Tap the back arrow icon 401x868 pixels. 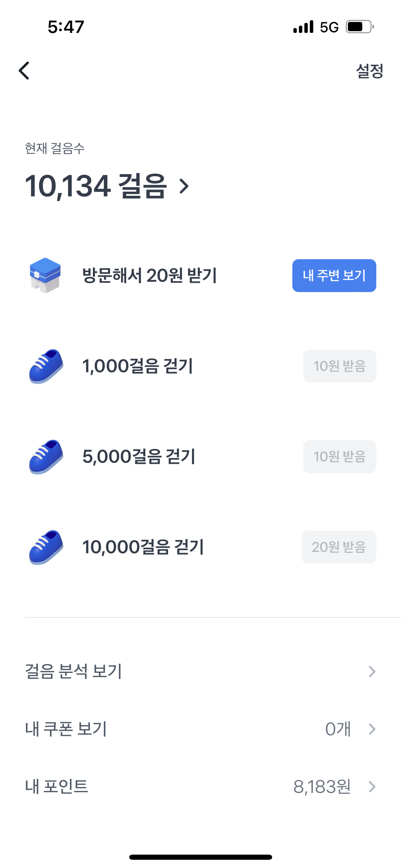(x=24, y=71)
